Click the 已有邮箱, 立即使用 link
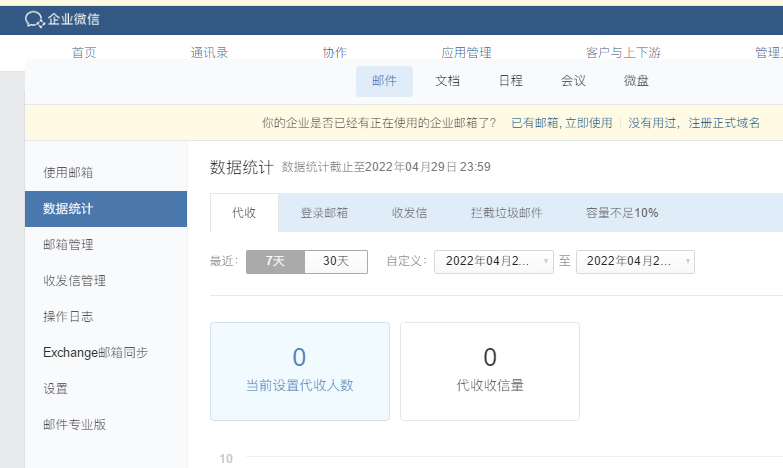 tap(561, 123)
